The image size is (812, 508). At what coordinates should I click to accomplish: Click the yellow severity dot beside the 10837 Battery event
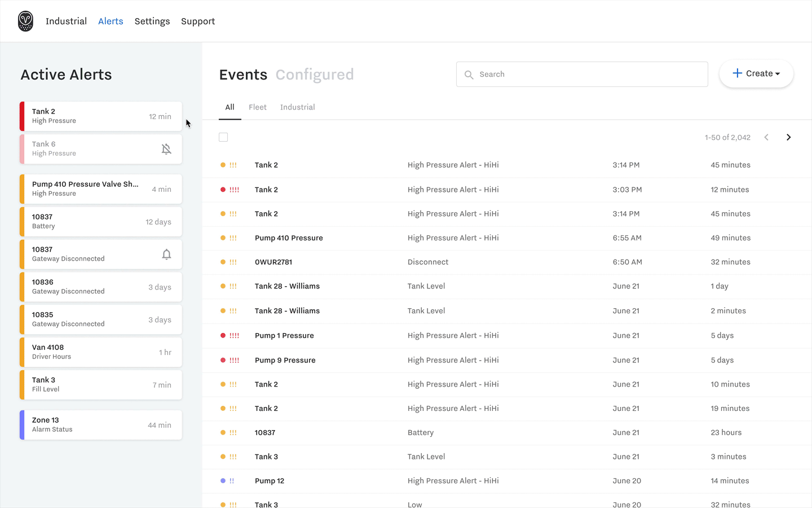[223, 432]
